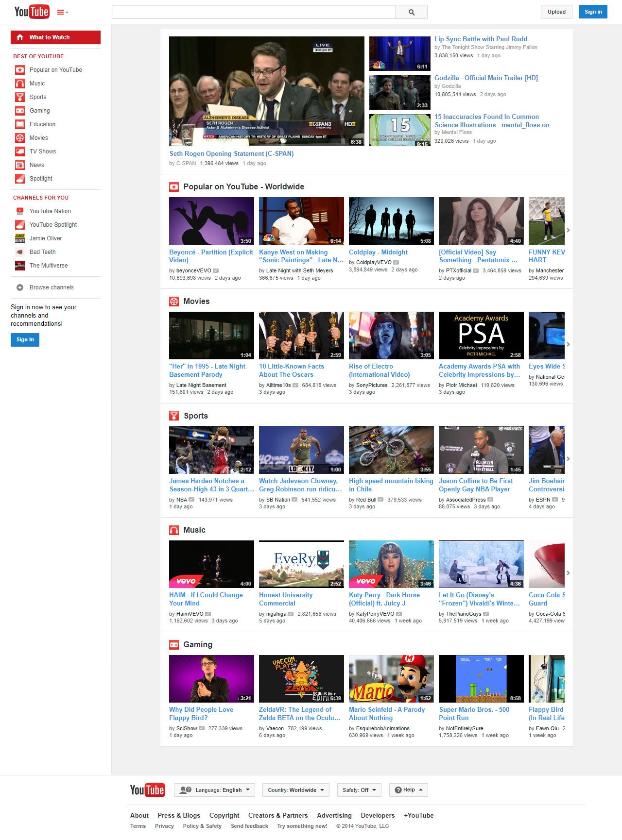Show more videos arrow in Sports row
This screenshot has height=840, width=622.
[x=568, y=459]
